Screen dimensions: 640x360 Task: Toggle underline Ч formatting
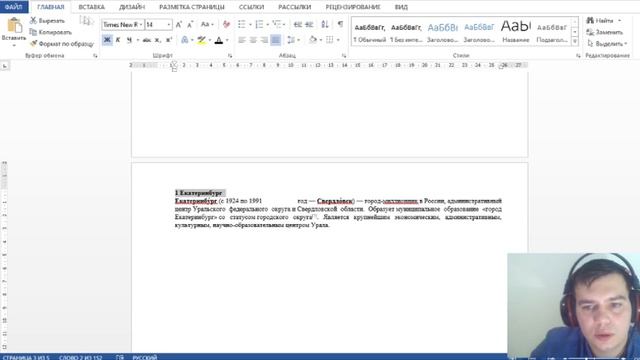click(129, 40)
